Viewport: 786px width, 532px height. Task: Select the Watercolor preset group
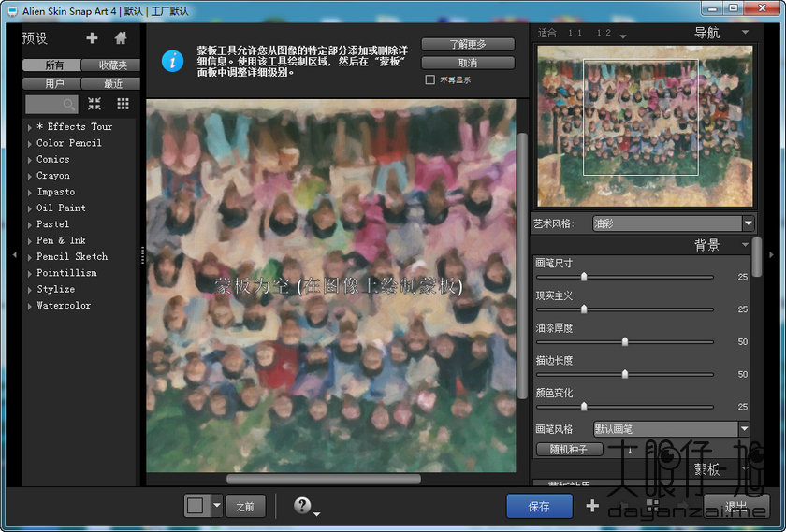click(64, 305)
